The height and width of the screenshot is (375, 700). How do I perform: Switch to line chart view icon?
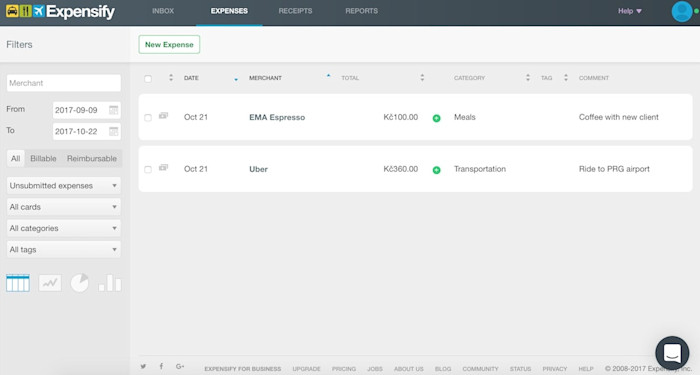click(x=50, y=283)
